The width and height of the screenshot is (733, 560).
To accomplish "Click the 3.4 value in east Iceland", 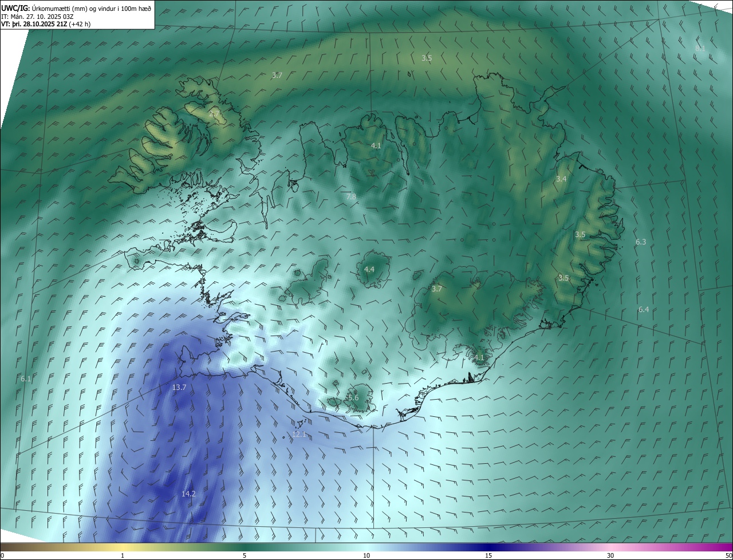I will pos(561,179).
